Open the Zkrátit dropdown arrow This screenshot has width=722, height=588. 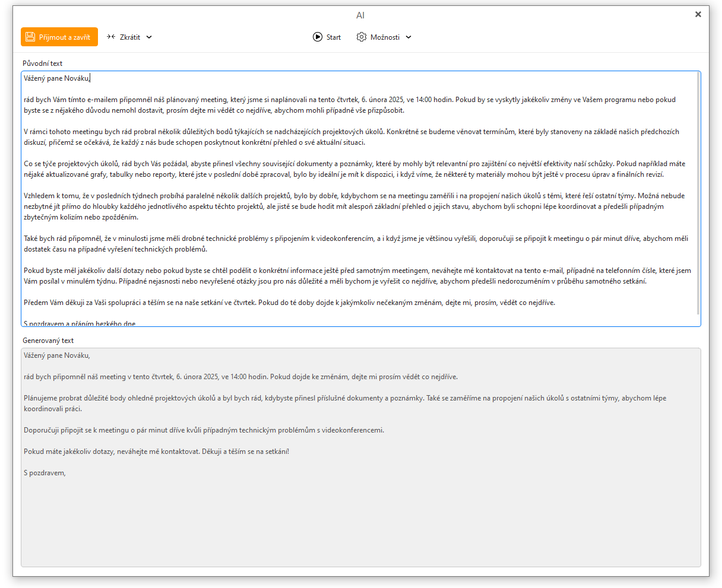149,37
